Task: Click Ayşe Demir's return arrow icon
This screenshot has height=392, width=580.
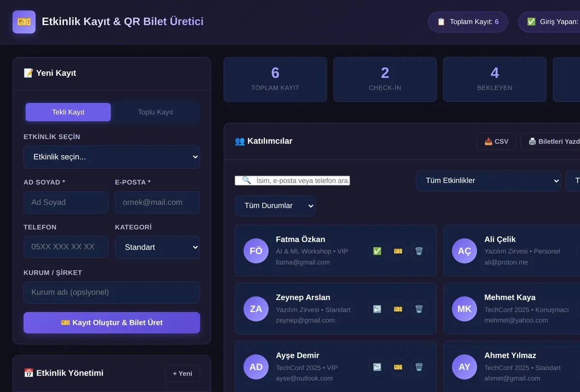Action: click(x=377, y=367)
